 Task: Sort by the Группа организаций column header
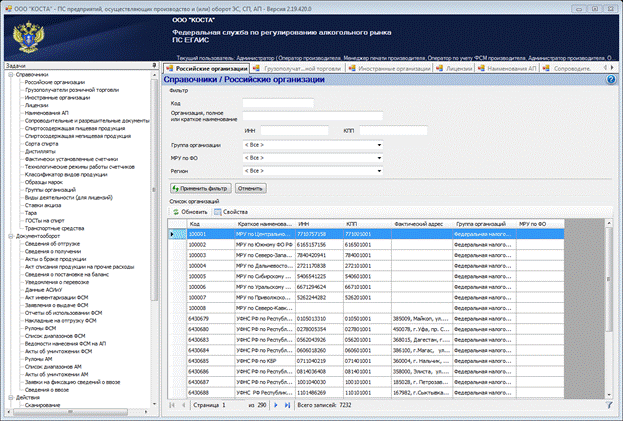[485, 224]
